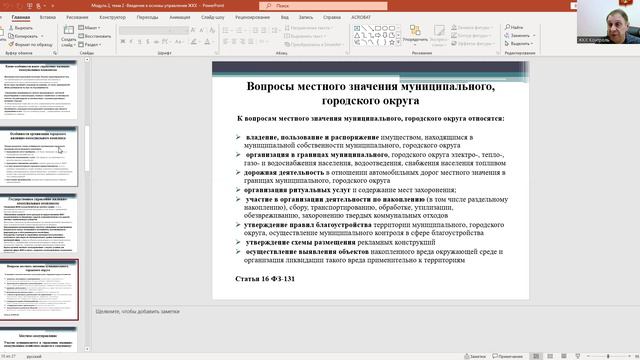Open the ACROBAT ribbon tab
This screenshot has width=640, height=360.
pyautogui.click(x=361, y=18)
